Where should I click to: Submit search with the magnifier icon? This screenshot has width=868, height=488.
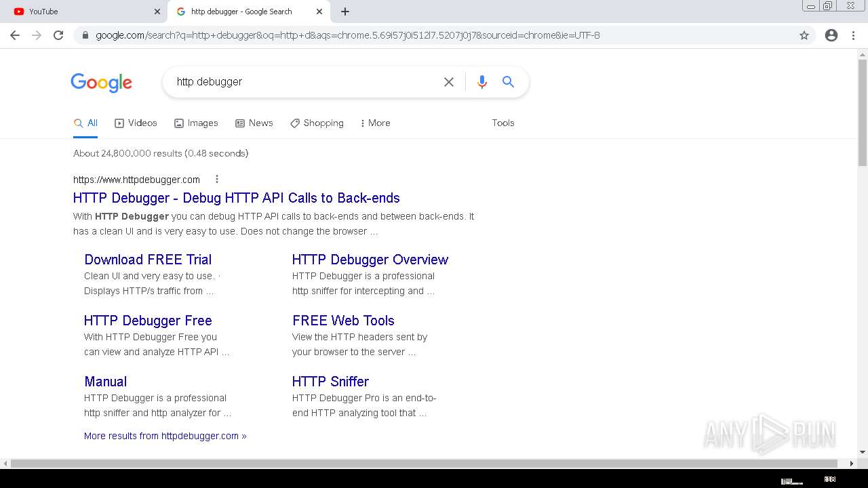pyautogui.click(x=508, y=82)
